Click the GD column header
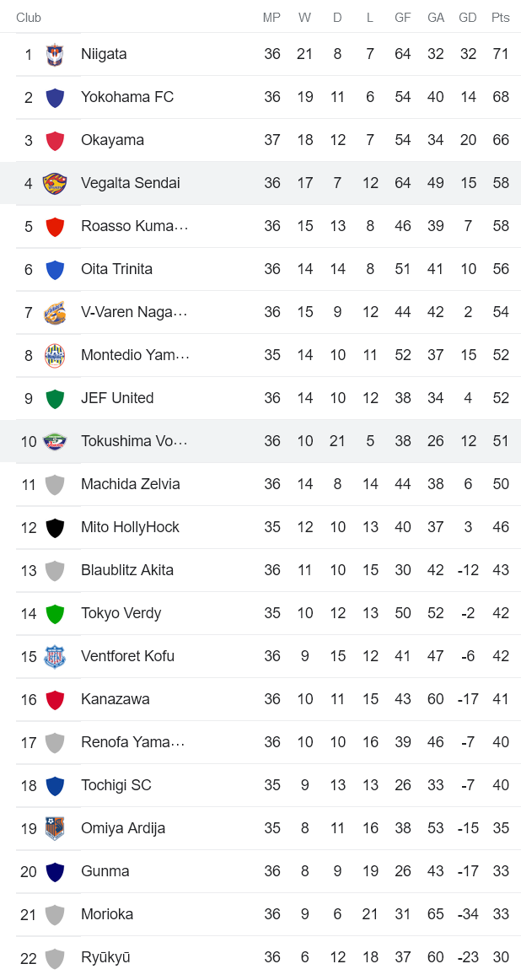The image size is (521, 980). click(x=468, y=17)
